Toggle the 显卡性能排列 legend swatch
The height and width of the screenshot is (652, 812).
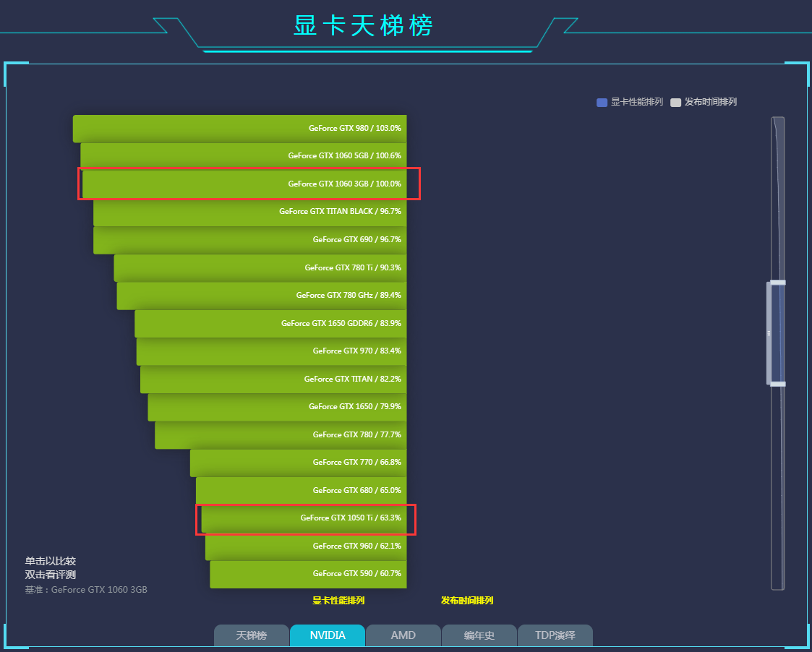point(602,103)
